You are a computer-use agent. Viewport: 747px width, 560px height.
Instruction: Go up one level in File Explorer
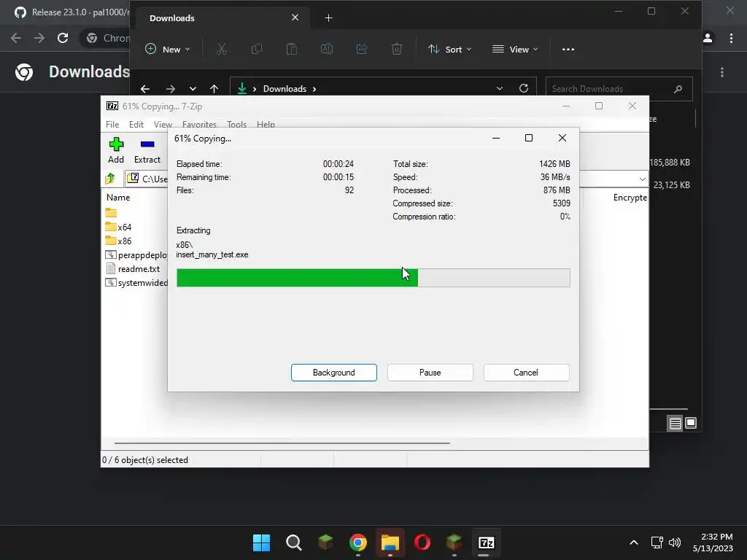[214, 88]
